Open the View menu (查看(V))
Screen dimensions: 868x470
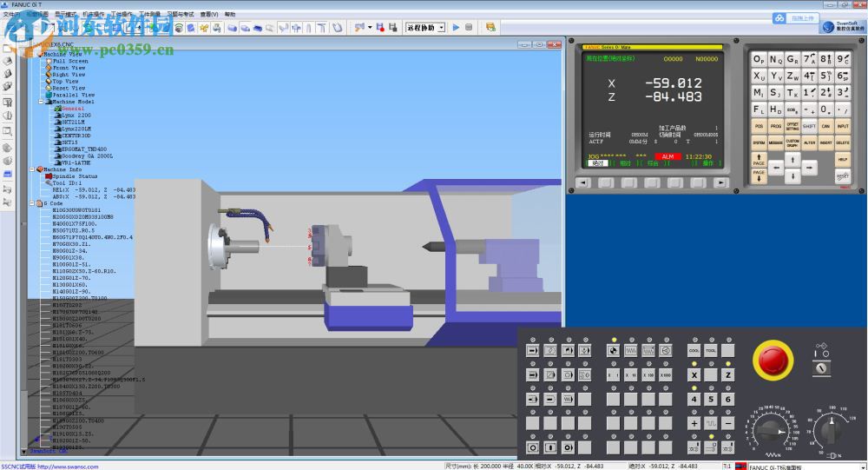click(x=208, y=14)
